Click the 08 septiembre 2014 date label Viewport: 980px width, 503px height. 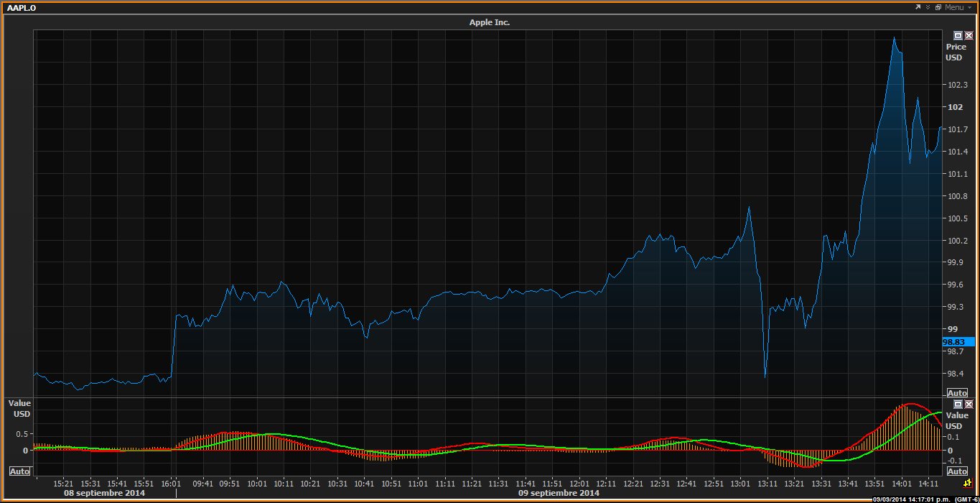[x=104, y=493]
